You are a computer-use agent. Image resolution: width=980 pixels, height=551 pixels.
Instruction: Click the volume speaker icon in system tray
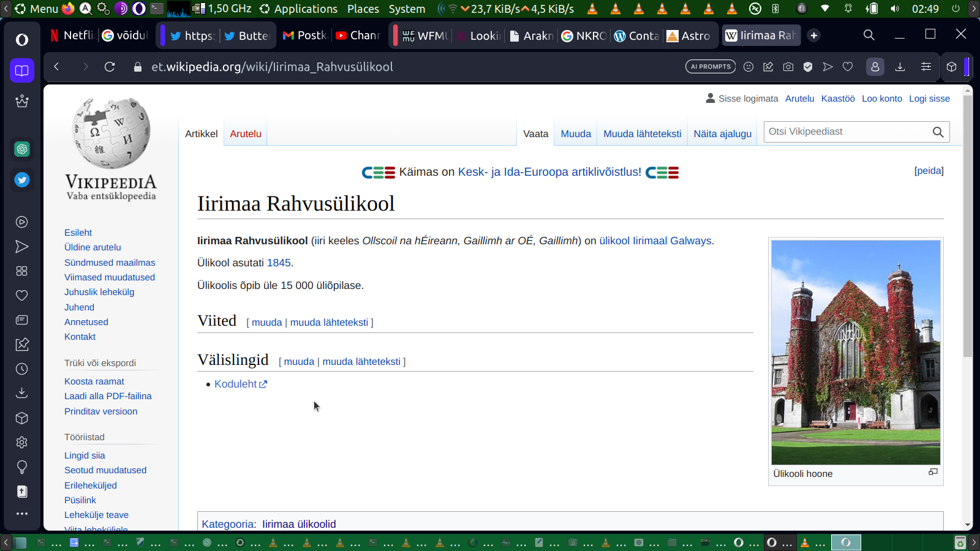(895, 9)
